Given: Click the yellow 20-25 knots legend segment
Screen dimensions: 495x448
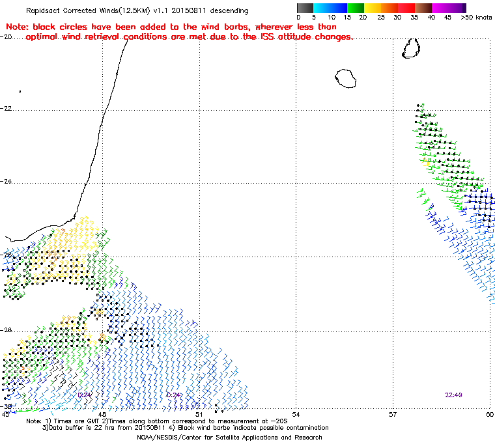Looking at the screenshot, I should [373, 8].
